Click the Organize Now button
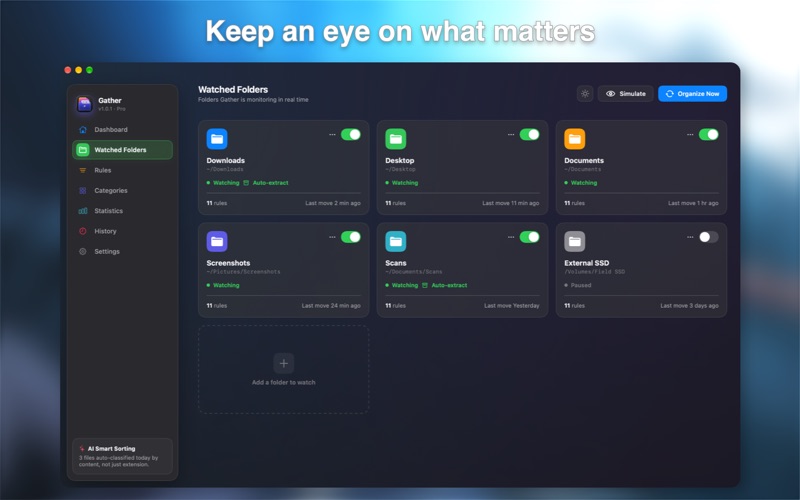Screen dimensions: 800x500 click(692, 94)
